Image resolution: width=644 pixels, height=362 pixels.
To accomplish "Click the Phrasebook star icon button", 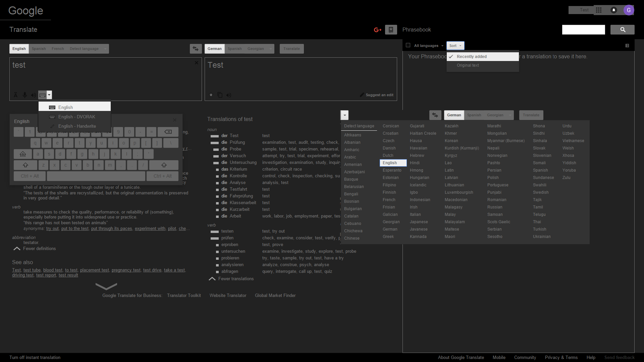I will [x=391, y=30].
